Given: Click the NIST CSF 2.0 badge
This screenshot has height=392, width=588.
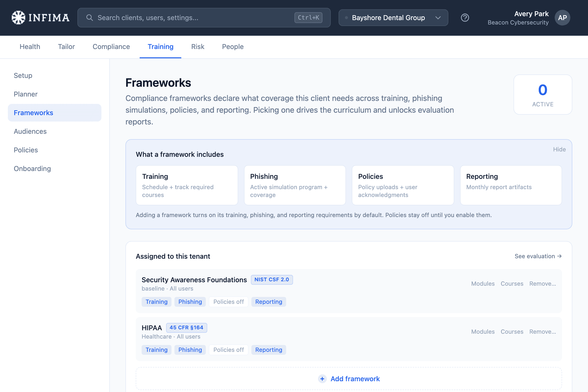Looking at the screenshot, I should pyautogui.click(x=272, y=280).
